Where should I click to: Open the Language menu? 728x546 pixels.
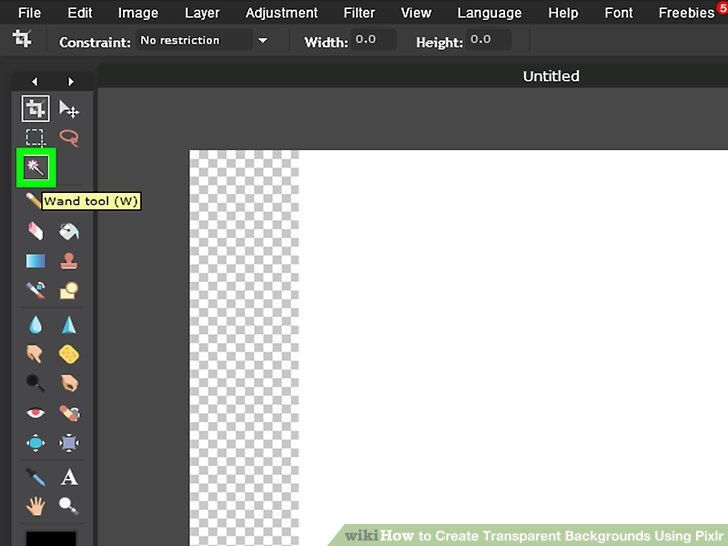pos(489,13)
